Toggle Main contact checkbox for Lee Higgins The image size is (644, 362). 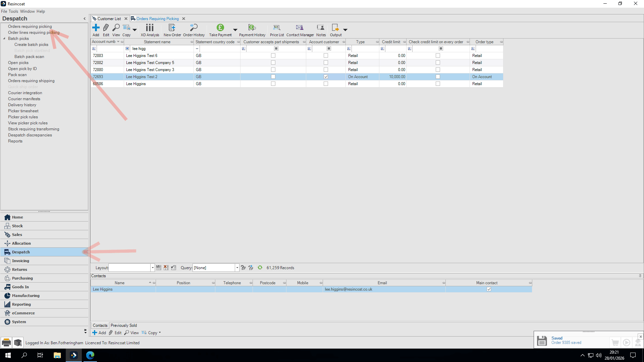pos(489,289)
